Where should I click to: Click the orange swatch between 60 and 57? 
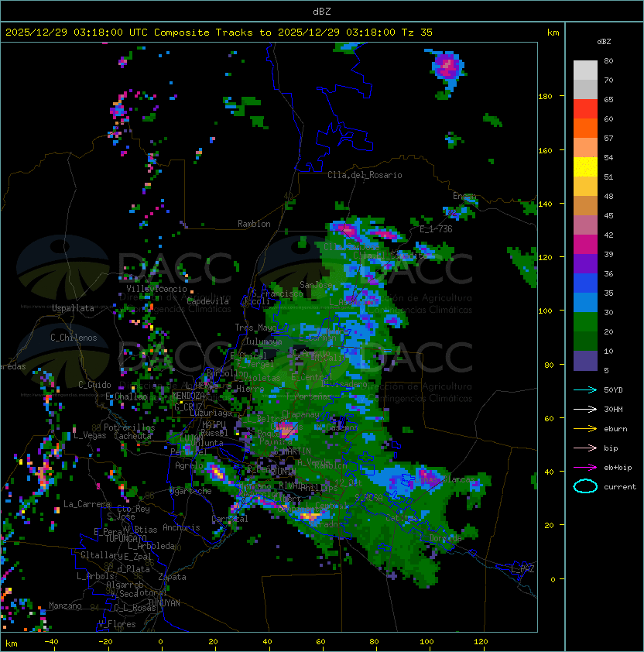coord(585,128)
